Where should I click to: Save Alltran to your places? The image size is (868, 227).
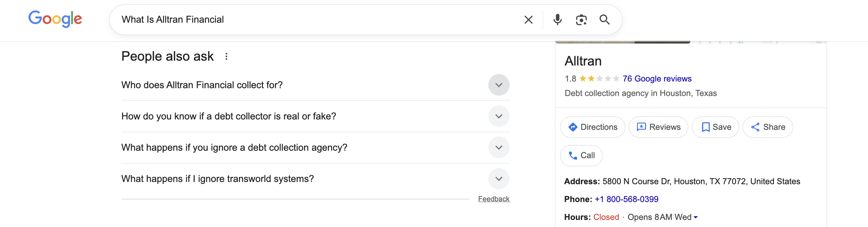(715, 127)
